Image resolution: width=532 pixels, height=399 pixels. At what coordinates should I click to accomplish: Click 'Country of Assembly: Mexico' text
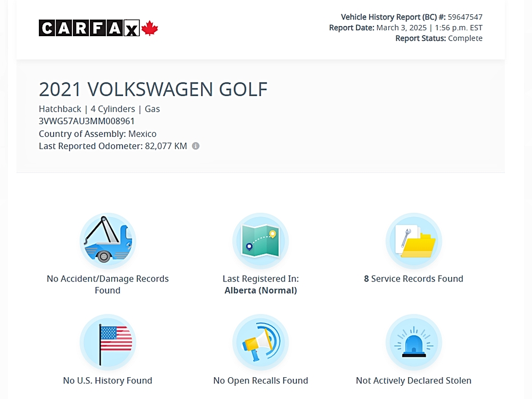tap(97, 134)
